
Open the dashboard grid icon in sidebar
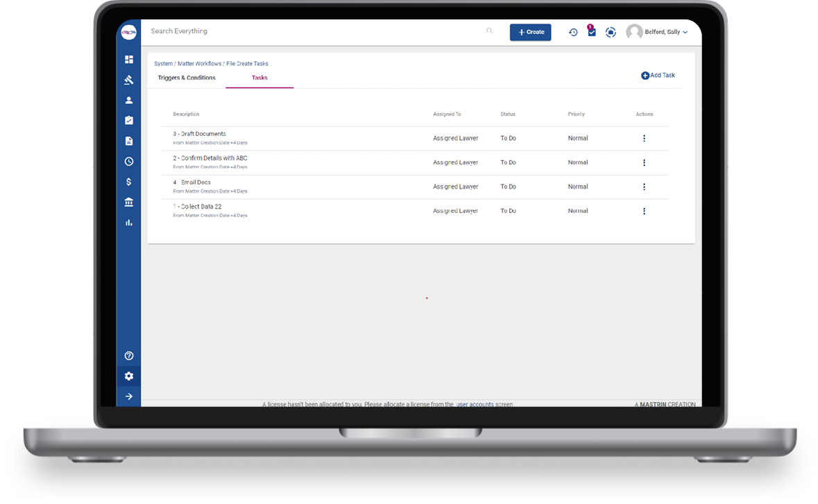click(129, 60)
